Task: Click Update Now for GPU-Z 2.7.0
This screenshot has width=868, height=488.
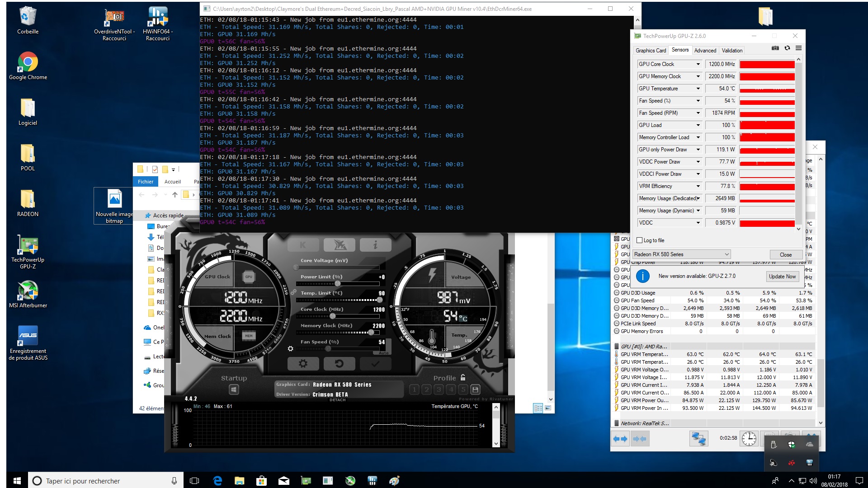Action: (782, 277)
